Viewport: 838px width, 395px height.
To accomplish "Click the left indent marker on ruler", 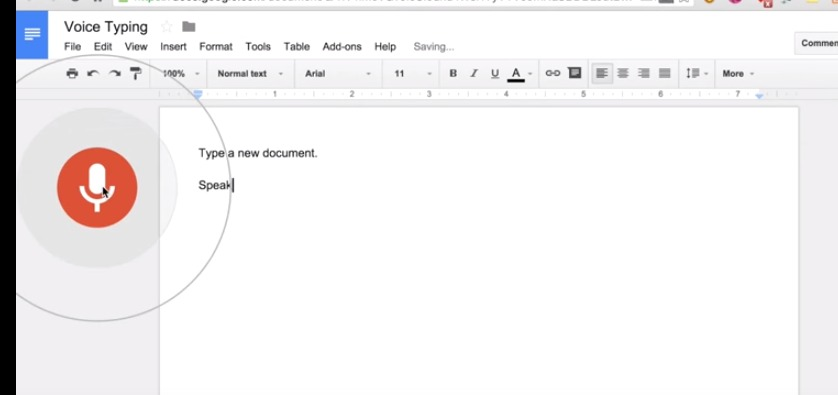I will pyautogui.click(x=198, y=95).
